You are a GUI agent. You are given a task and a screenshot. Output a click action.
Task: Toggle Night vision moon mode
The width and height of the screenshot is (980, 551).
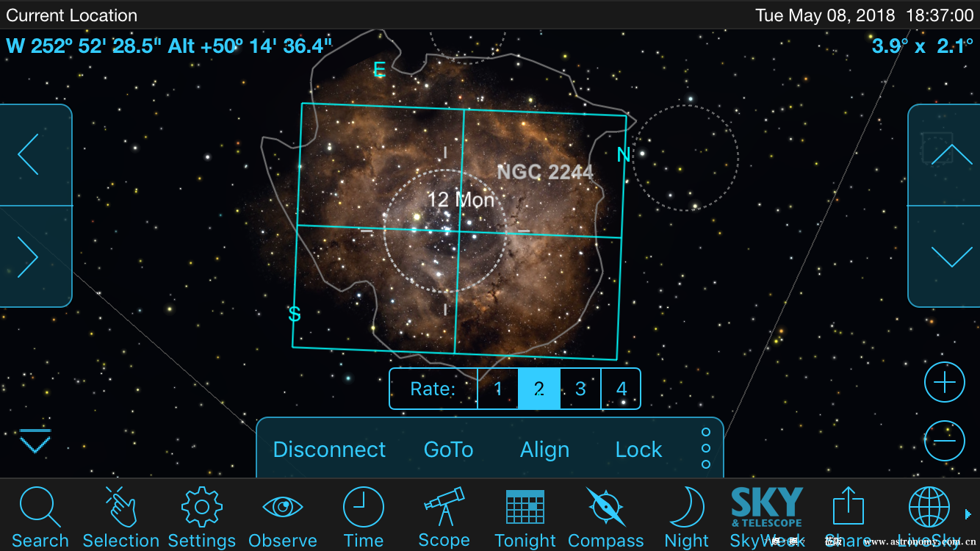click(x=687, y=517)
